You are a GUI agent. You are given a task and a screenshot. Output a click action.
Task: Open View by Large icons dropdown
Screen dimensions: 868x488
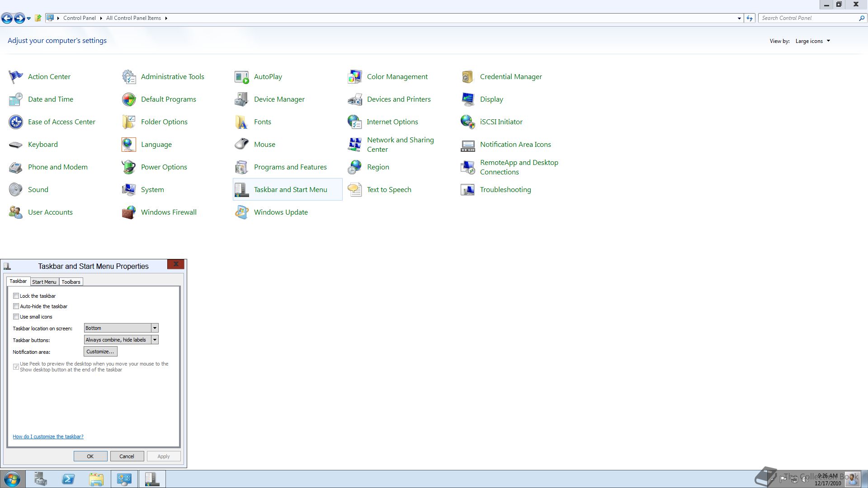click(x=813, y=41)
